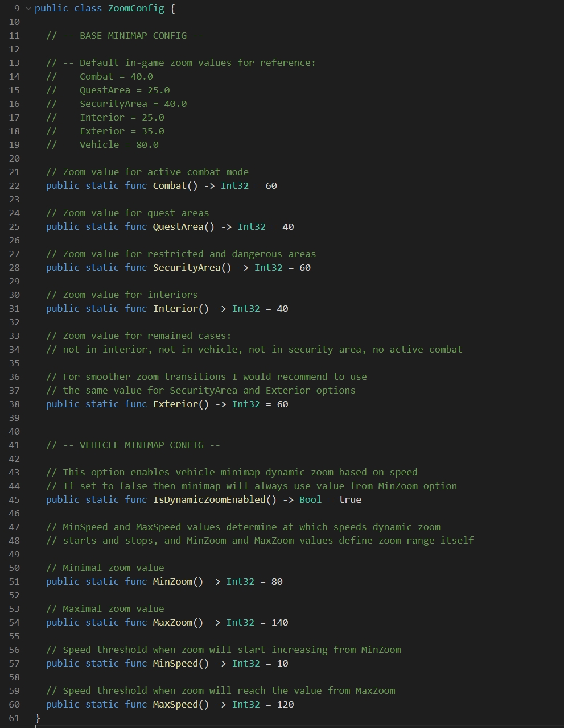The height and width of the screenshot is (728, 564).
Task: Click the ZoomConfig class name
Action: click(135, 9)
